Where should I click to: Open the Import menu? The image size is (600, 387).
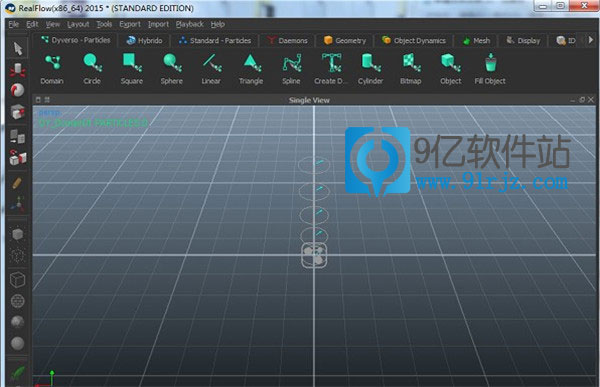coord(158,24)
